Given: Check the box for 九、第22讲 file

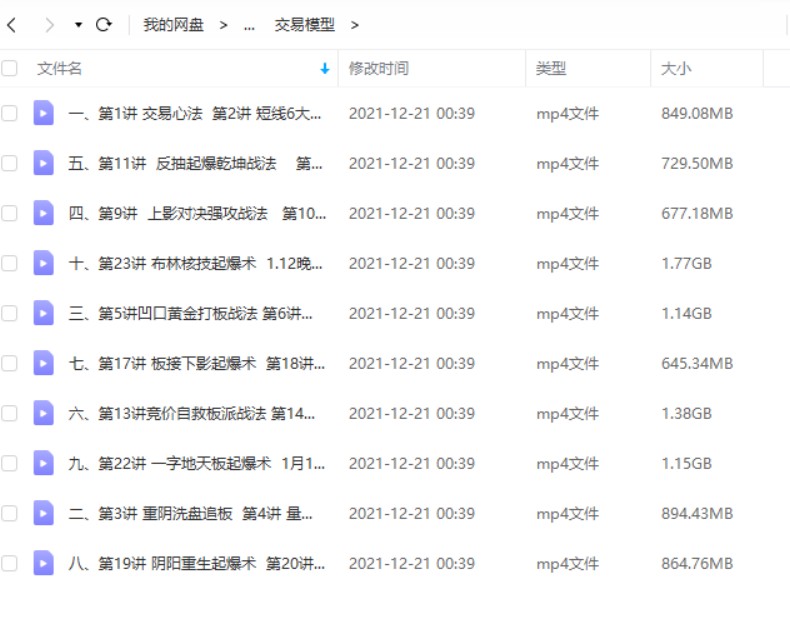Looking at the screenshot, I should (9, 463).
